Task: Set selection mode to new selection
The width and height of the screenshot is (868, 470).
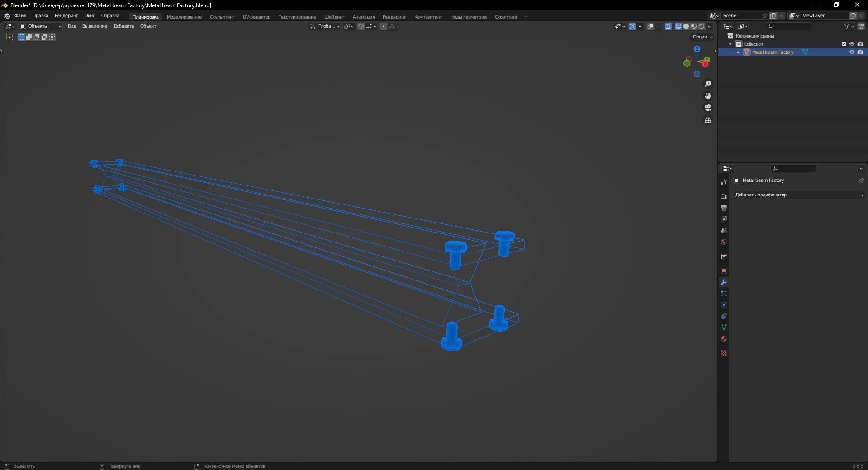Action: click(21, 37)
